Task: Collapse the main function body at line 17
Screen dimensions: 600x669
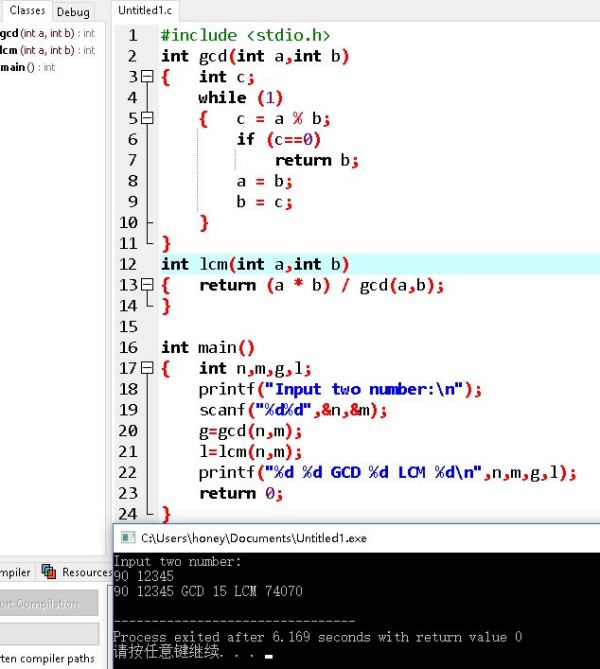Action: (149, 368)
